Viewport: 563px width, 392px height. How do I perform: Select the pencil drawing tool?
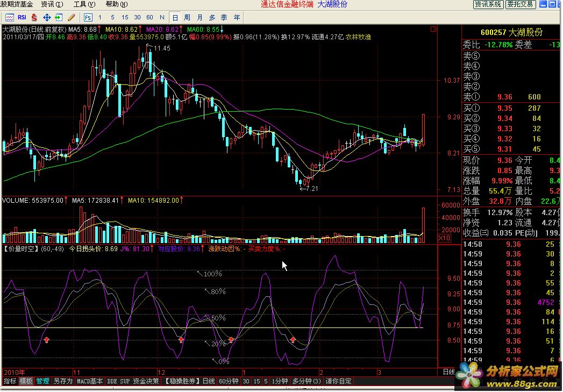tap(71, 17)
